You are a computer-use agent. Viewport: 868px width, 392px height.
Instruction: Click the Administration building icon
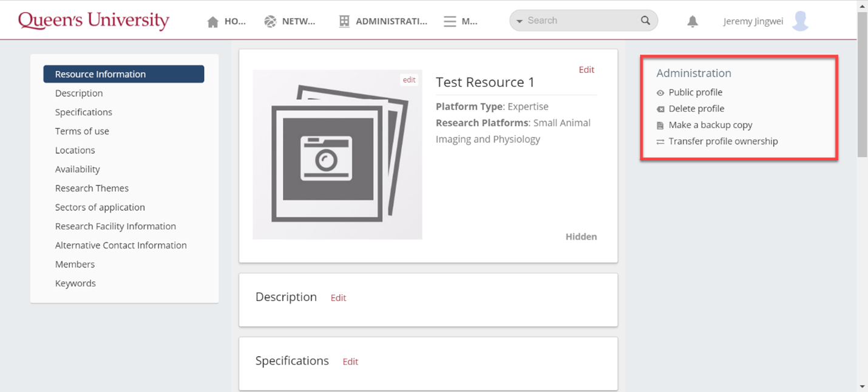coord(344,22)
